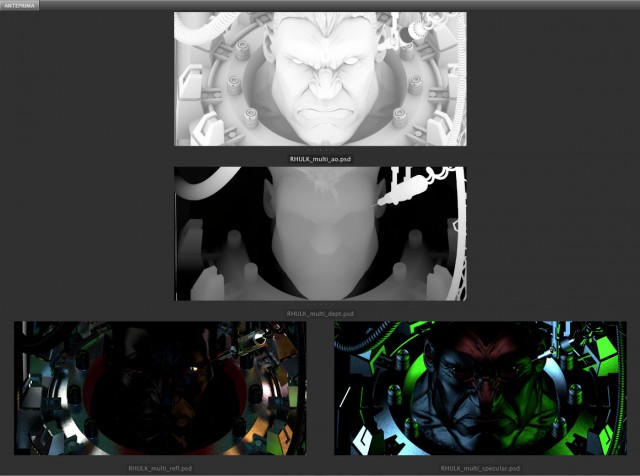Click rating dots under RHULK_multi_ao thumbnail
Viewport: 640px width, 476px height.
(320, 150)
